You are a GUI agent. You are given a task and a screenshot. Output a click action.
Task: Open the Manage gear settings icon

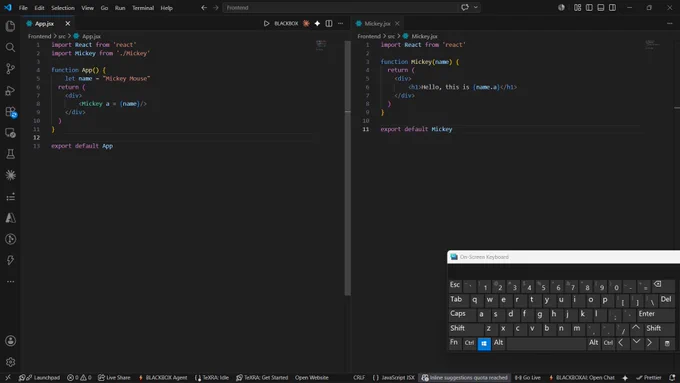(x=10, y=362)
